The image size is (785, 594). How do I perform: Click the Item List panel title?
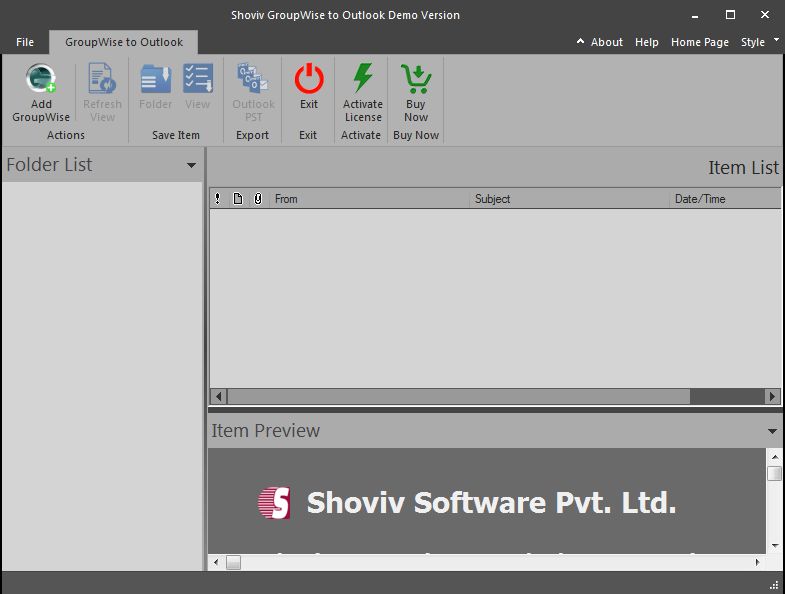743,168
